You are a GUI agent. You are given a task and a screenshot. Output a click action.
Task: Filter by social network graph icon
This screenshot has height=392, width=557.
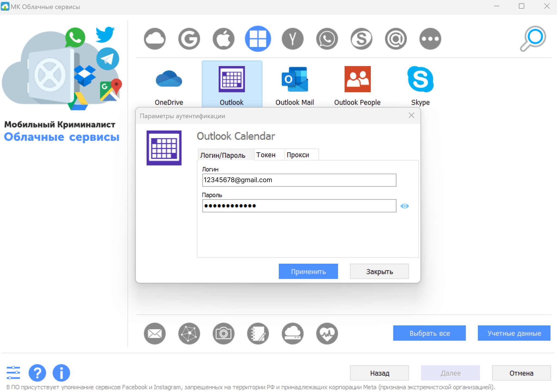tap(189, 334)
